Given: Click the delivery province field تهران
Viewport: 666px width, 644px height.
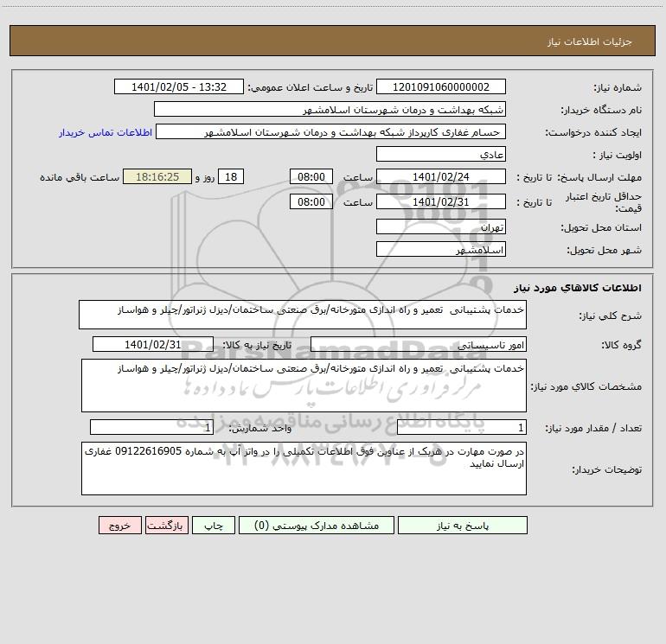Looking at the screenshot, I should (441, 226).
